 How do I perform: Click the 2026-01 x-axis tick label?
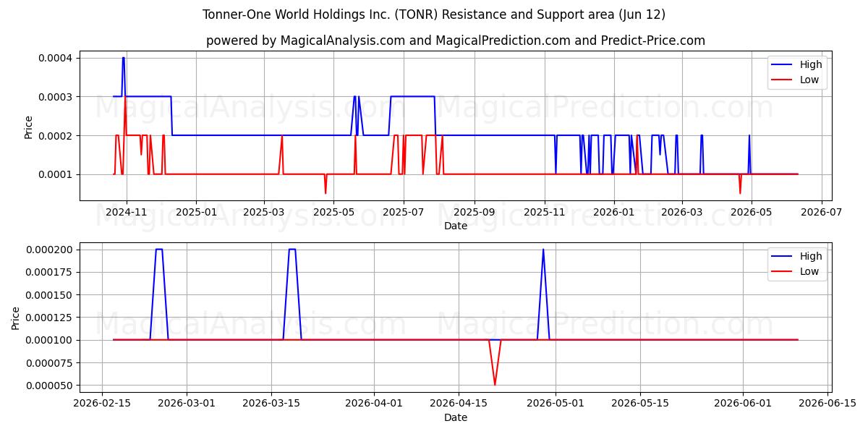pyautogui.click(x=613, y=212)
